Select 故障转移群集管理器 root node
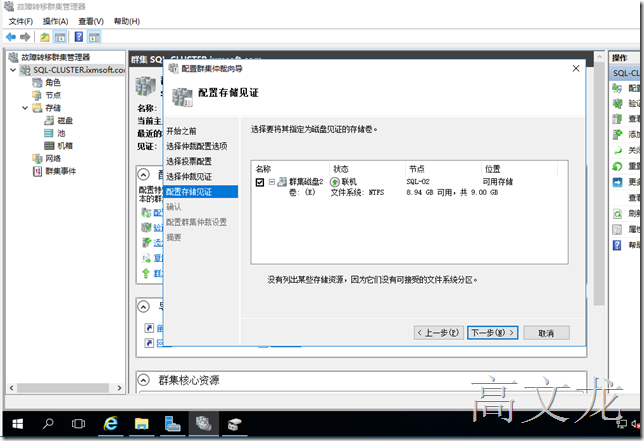644x441 pixels. (55, 57)
